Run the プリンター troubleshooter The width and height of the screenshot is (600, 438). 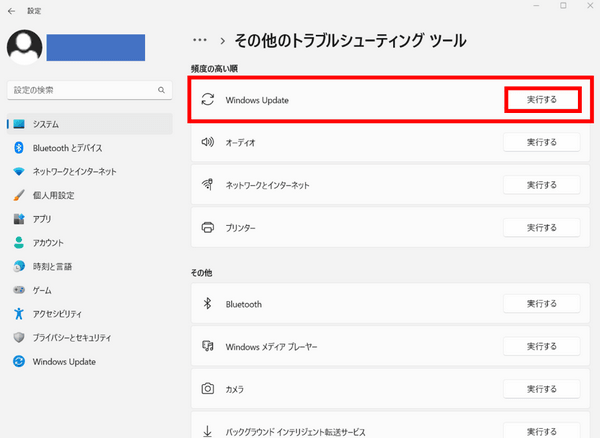[x=541, y=228]
